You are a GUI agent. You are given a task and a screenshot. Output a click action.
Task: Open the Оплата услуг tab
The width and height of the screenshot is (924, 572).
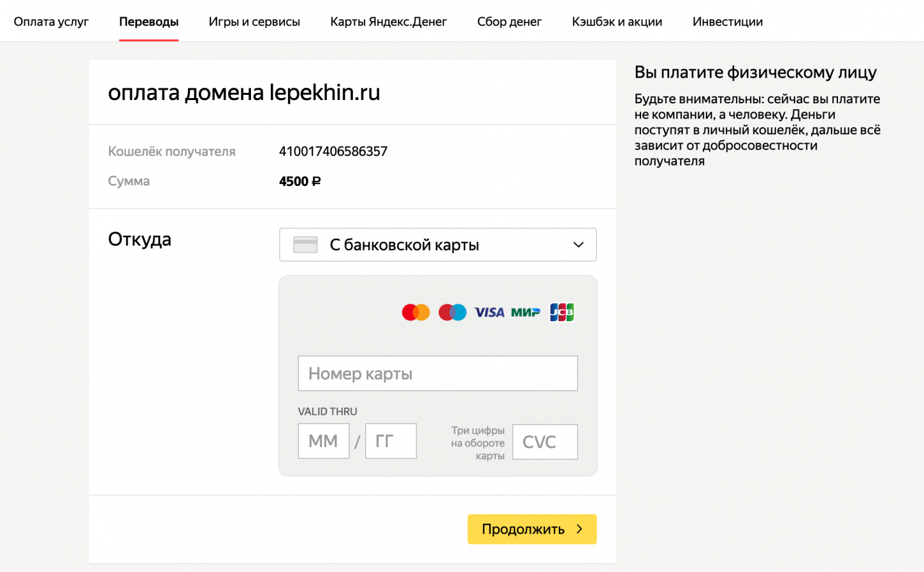pyautogui.click(x=51, y=22)
